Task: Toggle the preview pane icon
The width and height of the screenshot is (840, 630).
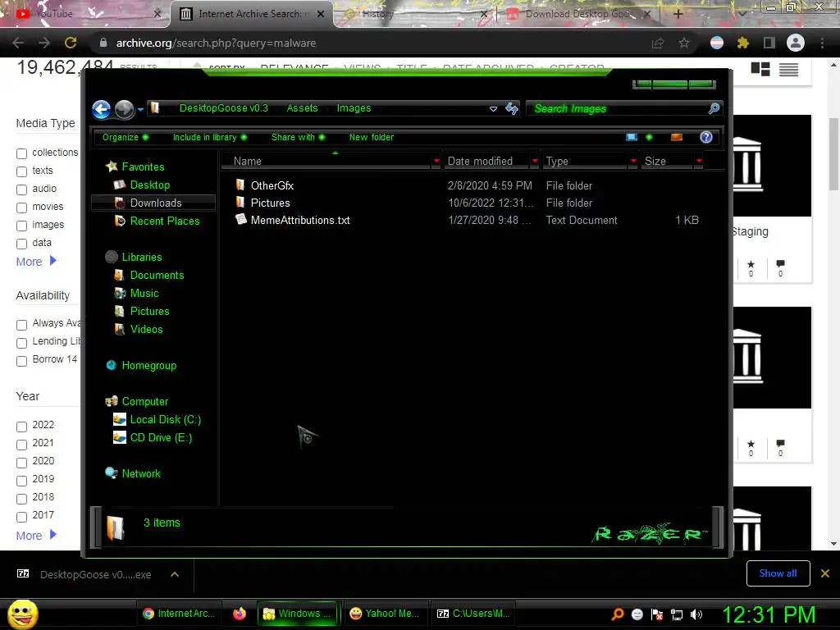Action: [x=677, y=137]
